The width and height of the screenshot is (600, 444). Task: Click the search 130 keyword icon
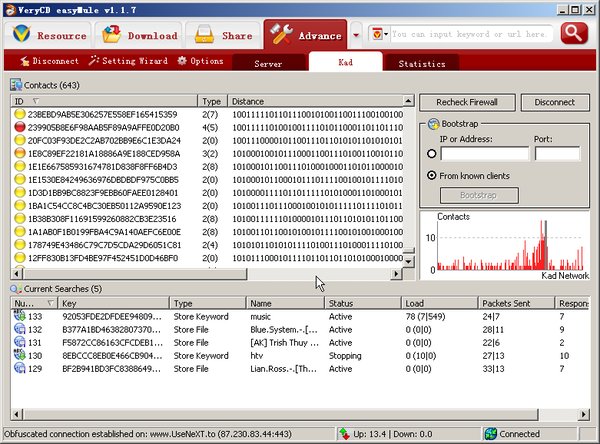click(20, 355)
